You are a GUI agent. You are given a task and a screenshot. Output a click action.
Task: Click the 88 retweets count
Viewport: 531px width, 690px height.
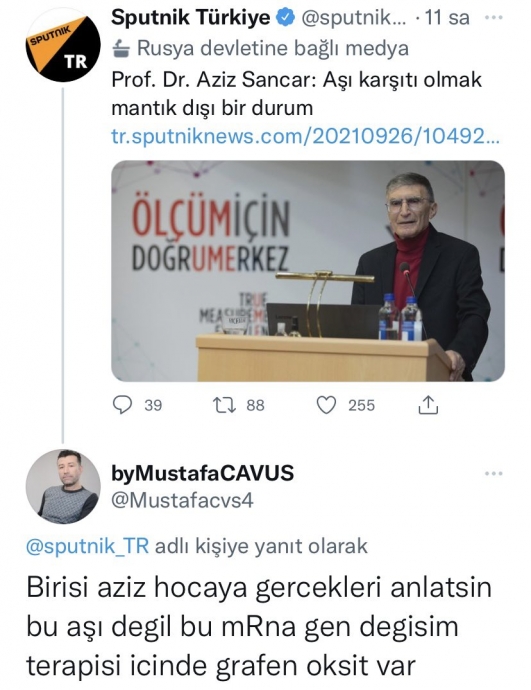click(255, 405)
